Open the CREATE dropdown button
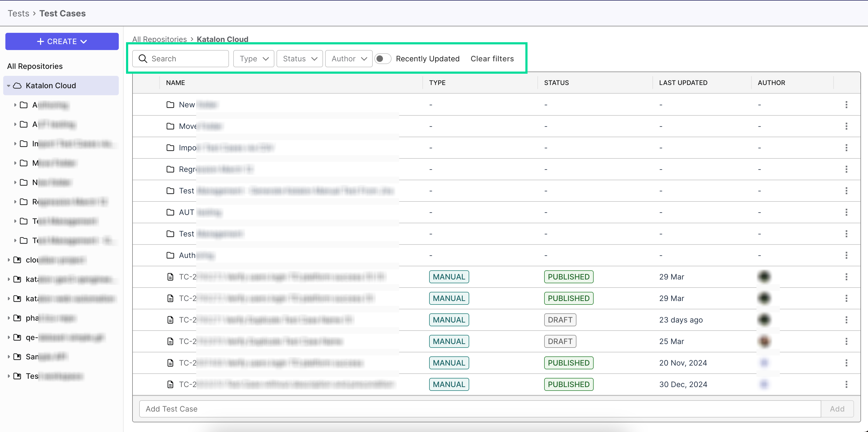This screenshot has height=432, width=868. pos(62,41)
